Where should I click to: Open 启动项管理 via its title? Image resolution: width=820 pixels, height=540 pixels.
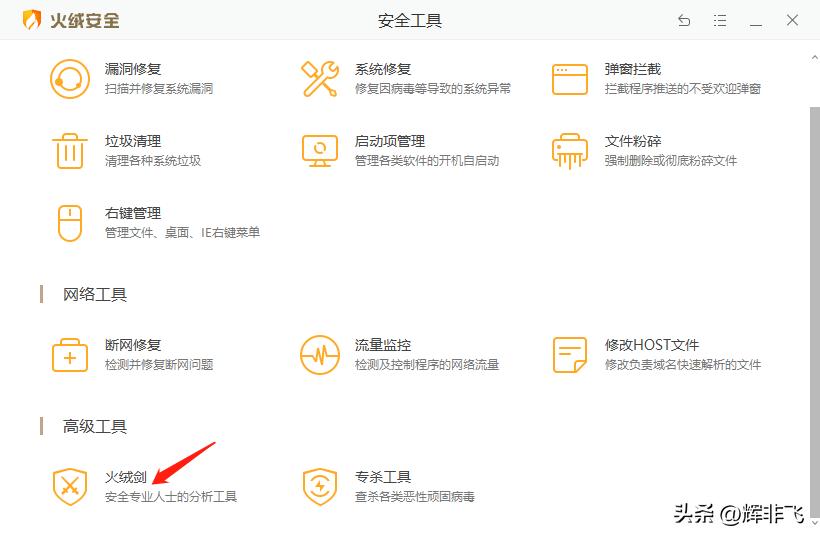point(390,141)
